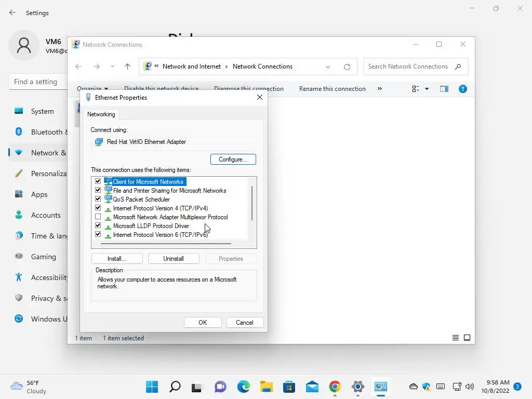Select QoS Packet Scheduler item text
Viewport: 532px width, 399px height.
coord(141,199)
